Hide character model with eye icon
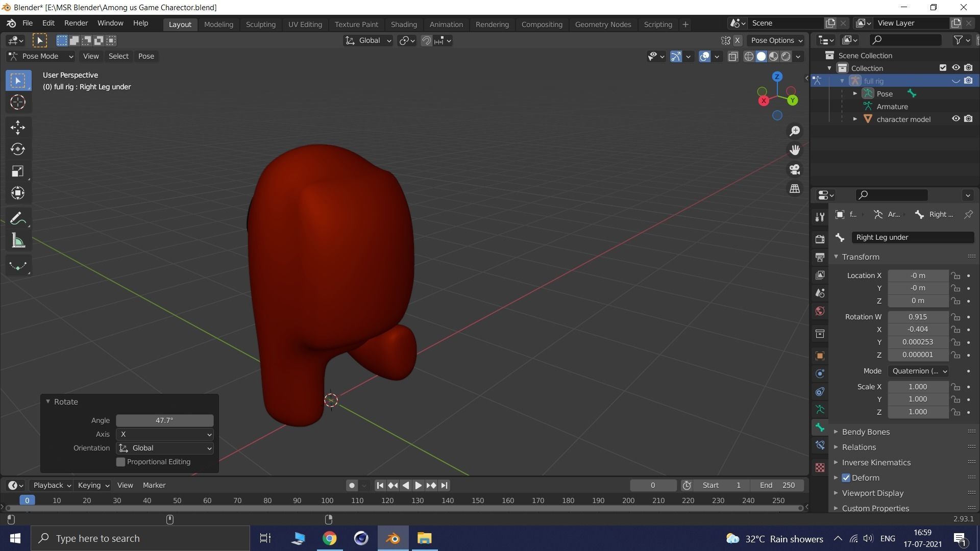This screenshot has height=551, width=980. pyautogui.click(x=955, y=119)
